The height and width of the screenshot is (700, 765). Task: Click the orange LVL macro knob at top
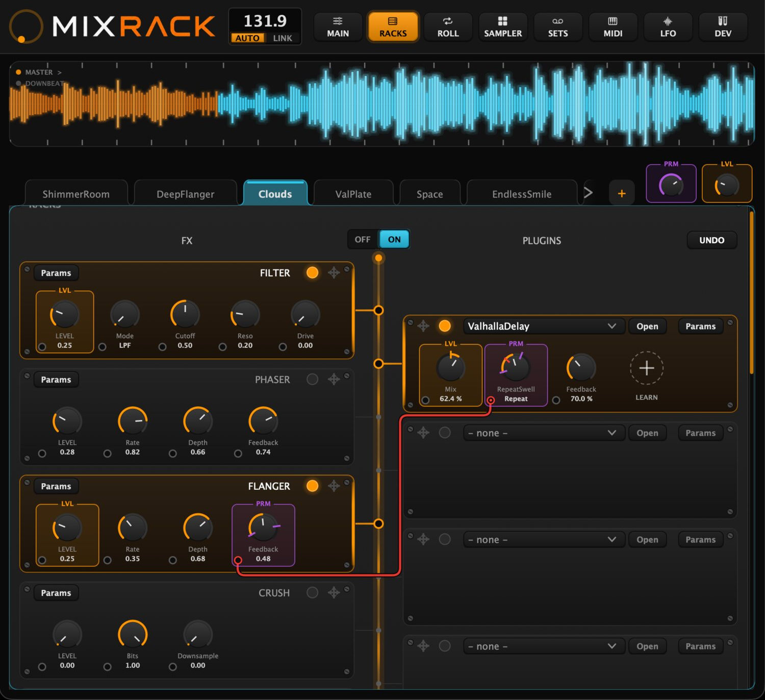point(727,185)
